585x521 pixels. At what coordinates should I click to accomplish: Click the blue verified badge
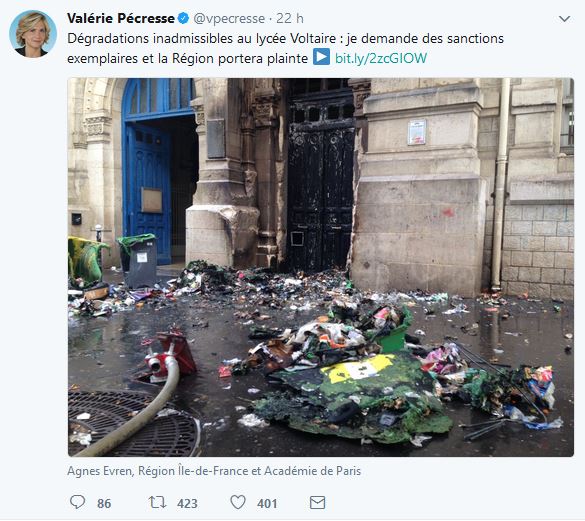[x=183, y=18]
